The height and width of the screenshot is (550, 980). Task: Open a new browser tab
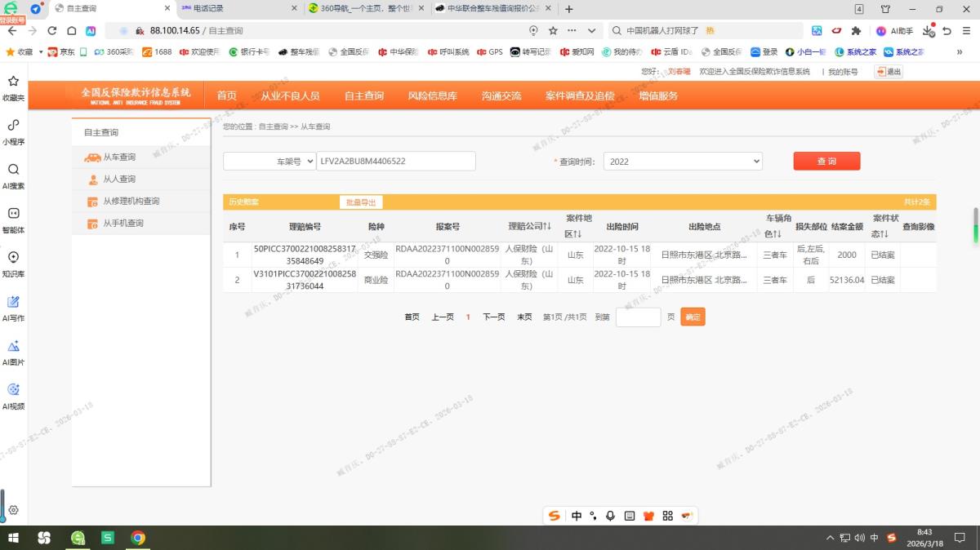(x=569, y=9)
